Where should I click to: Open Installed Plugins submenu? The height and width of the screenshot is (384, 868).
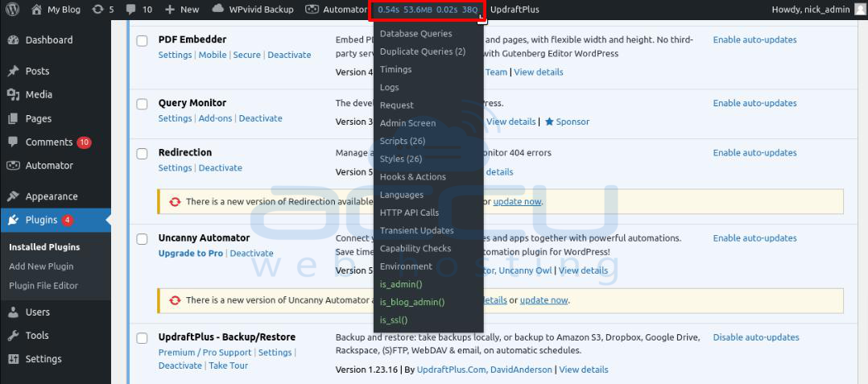point(44,247)
